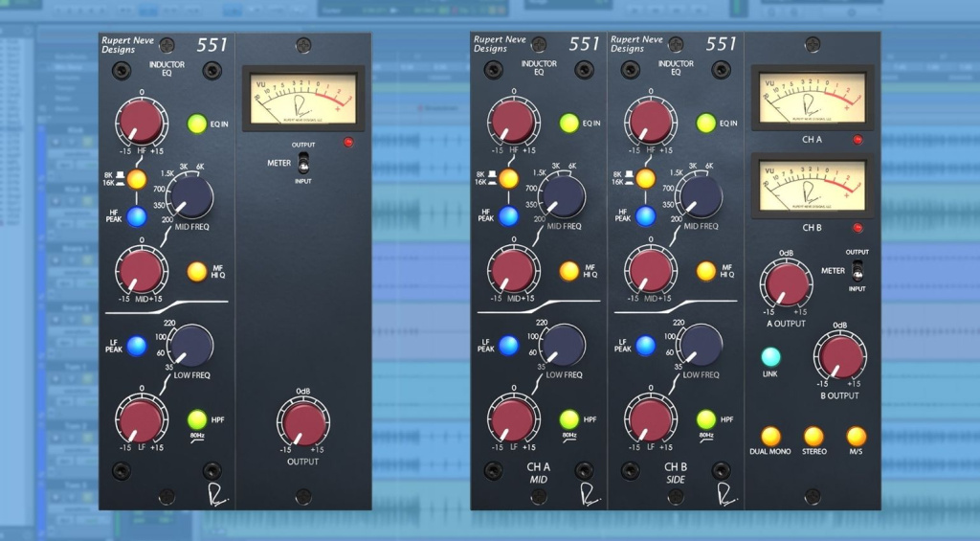Click the HF gain knob on CH B SIDE strip

(650, 122)
